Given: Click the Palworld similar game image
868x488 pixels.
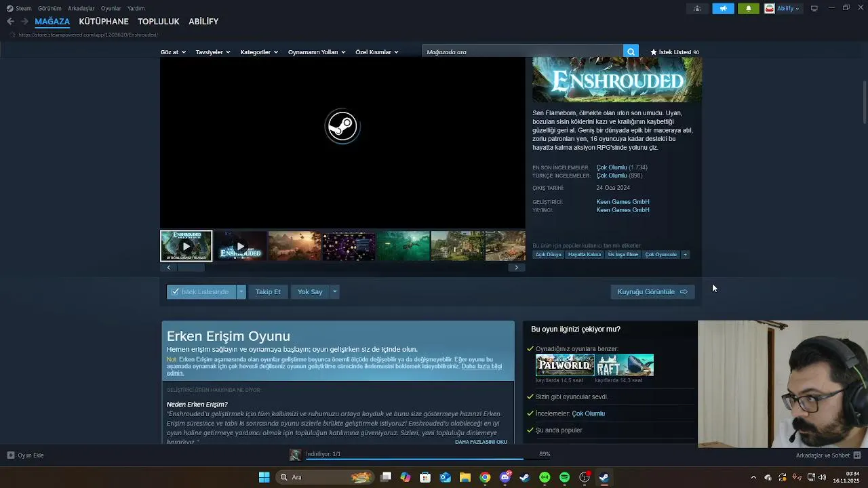Looking at the screenshot, I should [565, 365].
